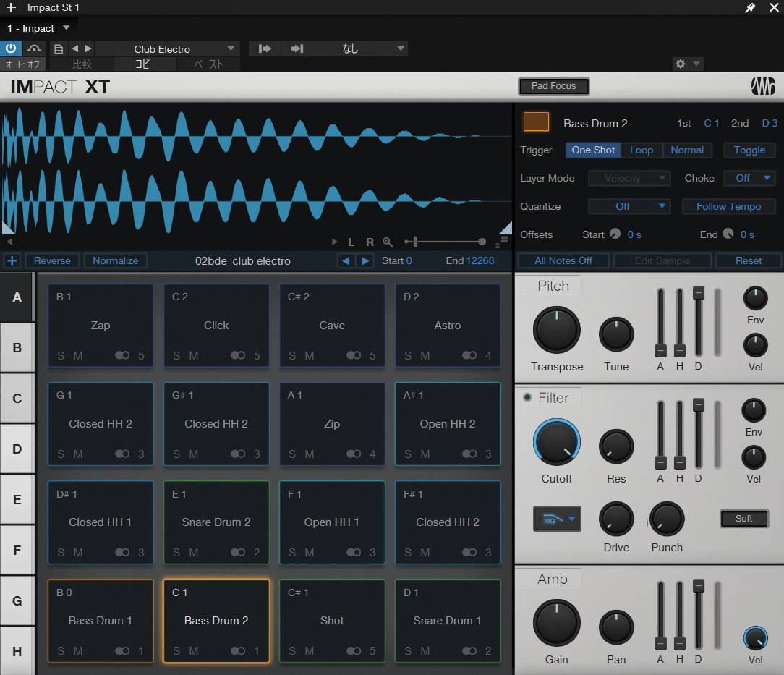Mute the Click pad
Viewport: 784px width, 675px height.
pos(194,355)
